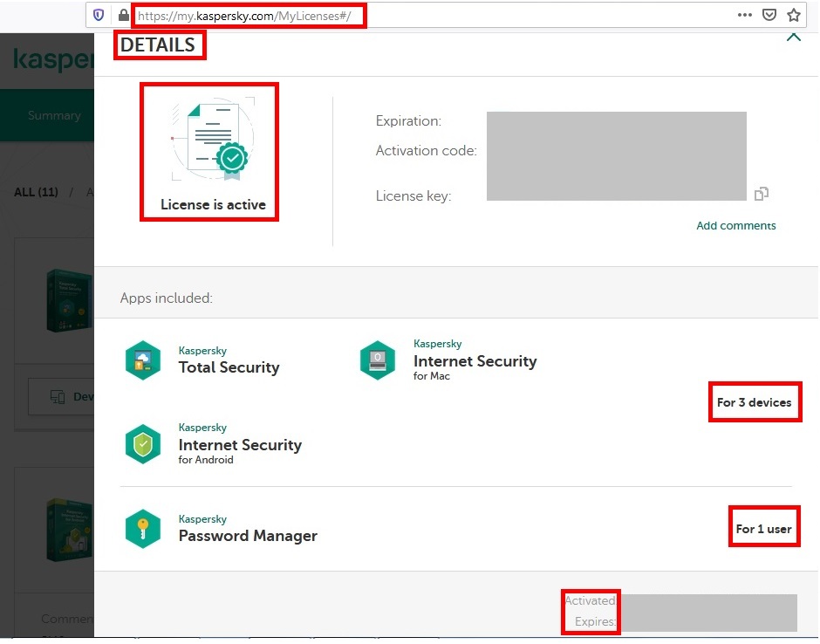The width and height of the screenshot is (820, 644).
Task: Click the Kaspersky Total Security icon
Action: coord(143,360)
